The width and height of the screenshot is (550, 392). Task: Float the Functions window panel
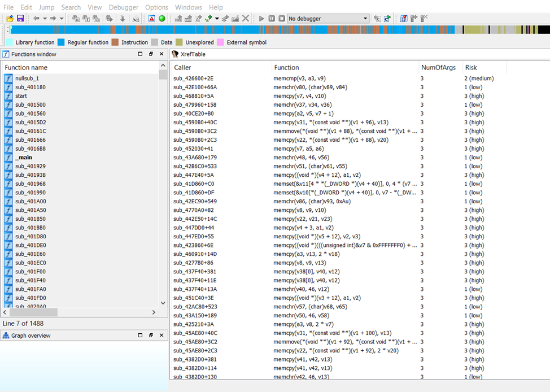[x=151, y=54]
